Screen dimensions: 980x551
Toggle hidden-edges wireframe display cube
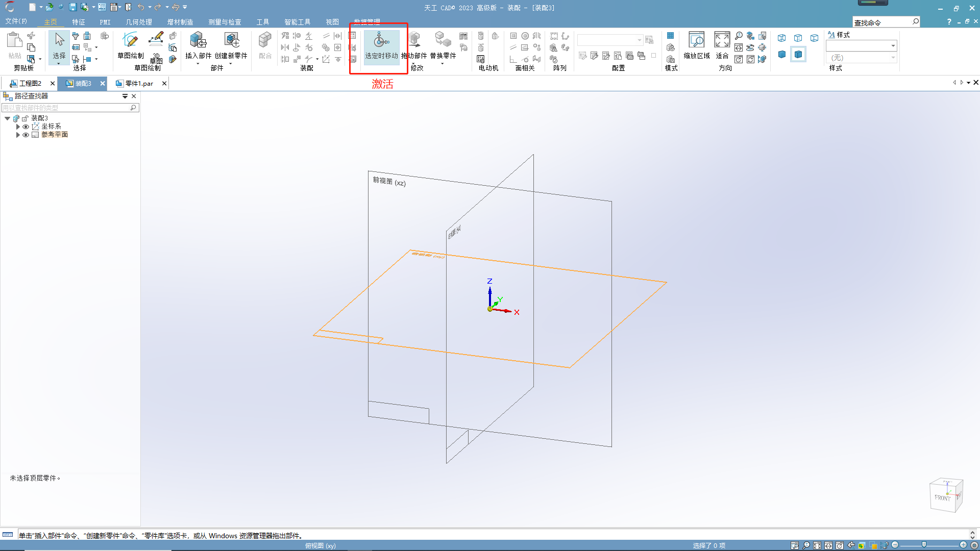click(798, 38)
